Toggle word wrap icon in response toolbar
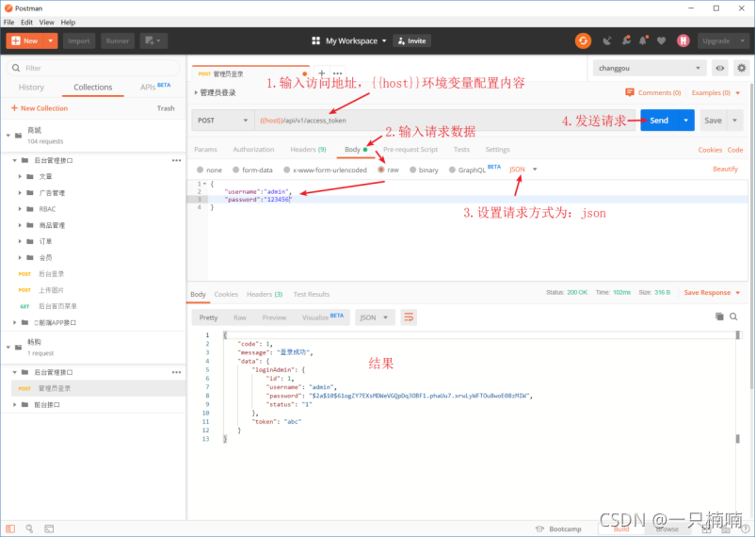 (409, 317)
